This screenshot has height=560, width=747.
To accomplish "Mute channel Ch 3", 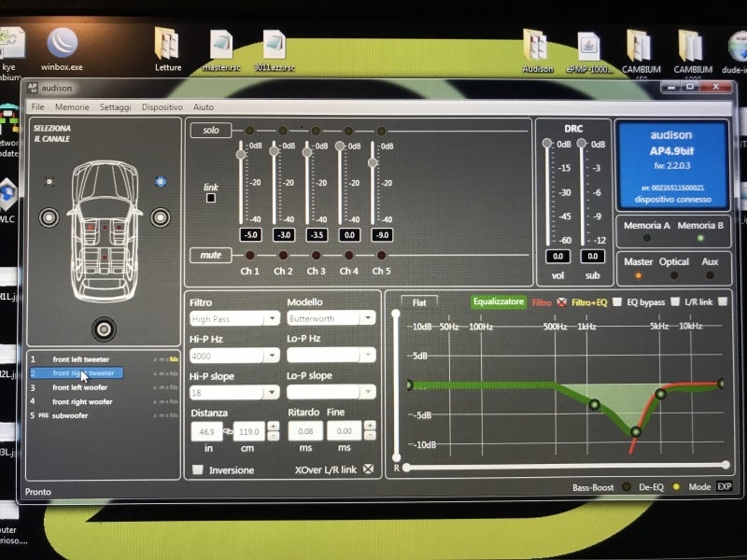I will coord(316,255).
